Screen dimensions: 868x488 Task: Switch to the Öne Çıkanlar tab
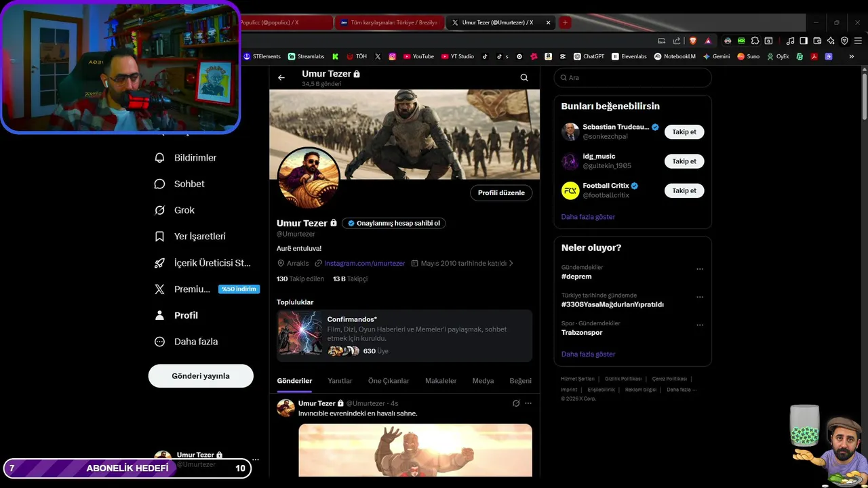[x=389, y=381]
